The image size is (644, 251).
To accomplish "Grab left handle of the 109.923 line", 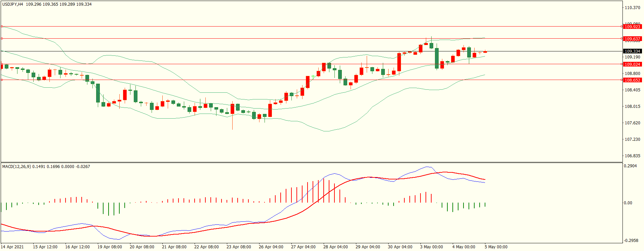I will 2,26.
